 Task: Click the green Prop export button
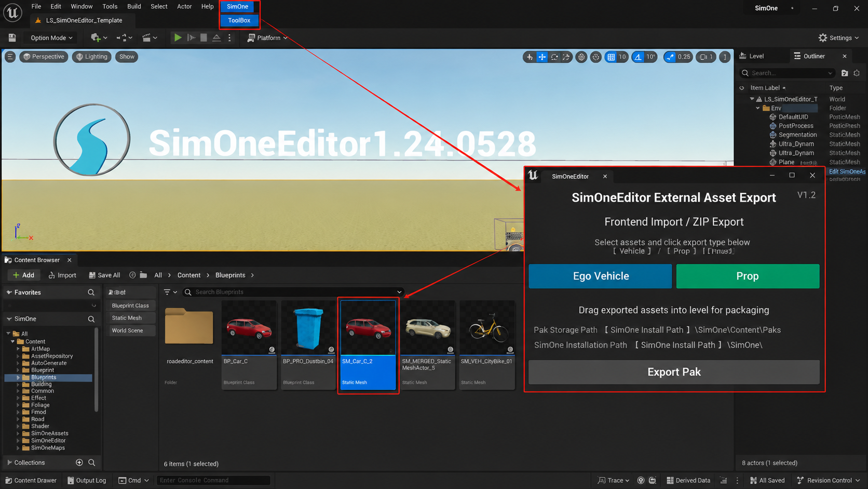(748, 276)
